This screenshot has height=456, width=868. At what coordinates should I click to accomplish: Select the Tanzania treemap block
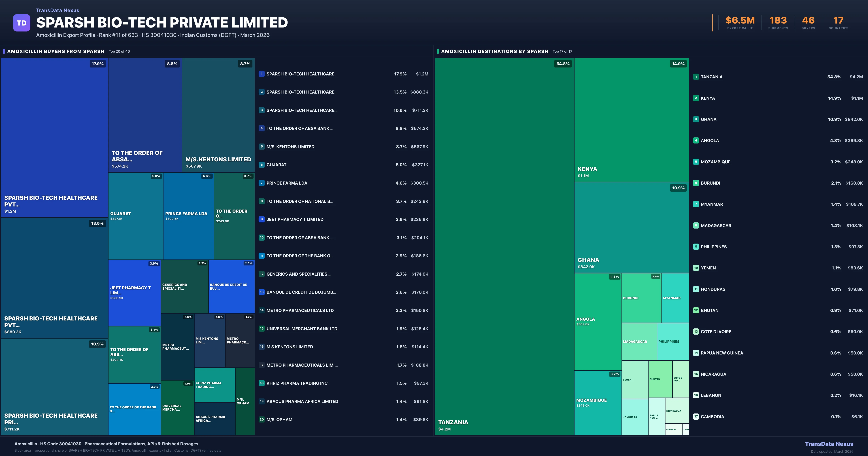pos(504,246)
